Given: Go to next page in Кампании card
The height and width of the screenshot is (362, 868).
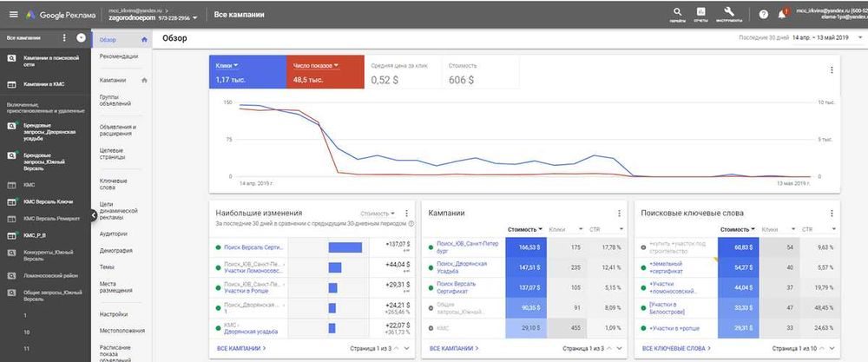Looking at the screenshot, I should point(620,349).
